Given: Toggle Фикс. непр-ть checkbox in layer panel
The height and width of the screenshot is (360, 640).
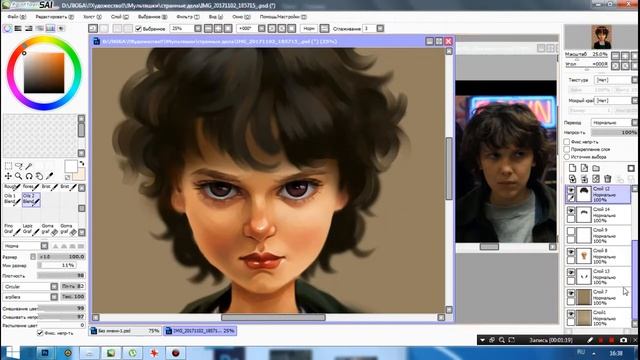Looking at the screenshot, I should (567, 142).
